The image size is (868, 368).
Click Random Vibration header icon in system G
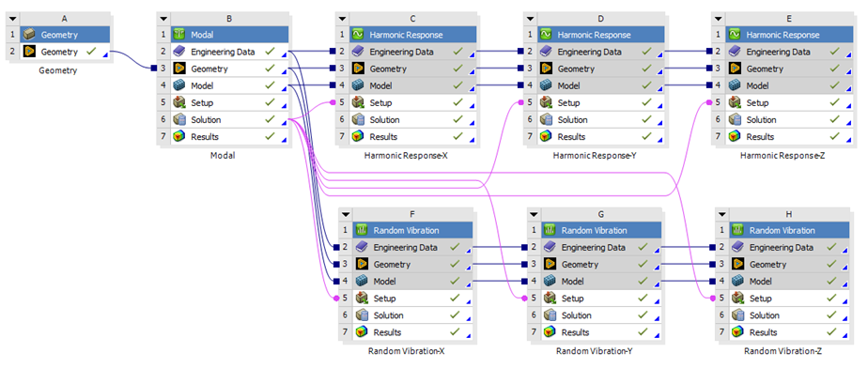click(550, 230)
